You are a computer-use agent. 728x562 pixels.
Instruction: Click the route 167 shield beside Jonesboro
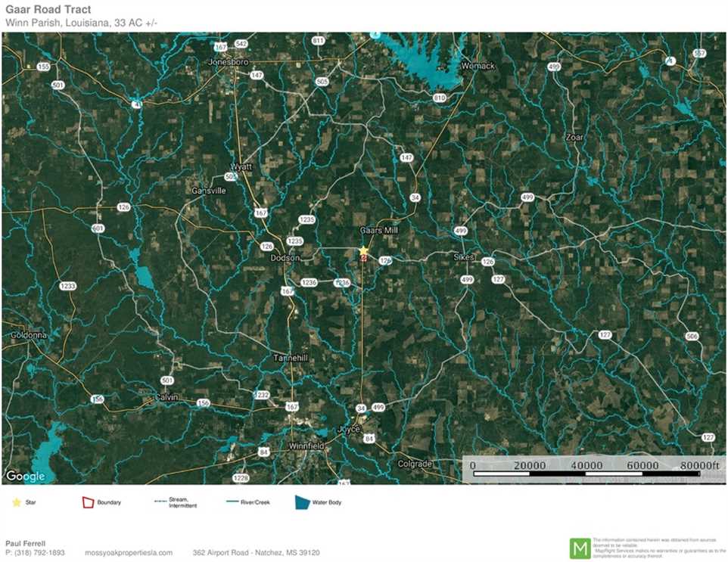point(221,48)
